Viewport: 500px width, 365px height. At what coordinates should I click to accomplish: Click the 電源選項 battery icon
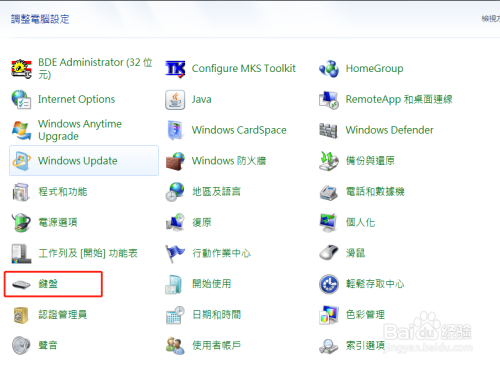coord(21,222)
